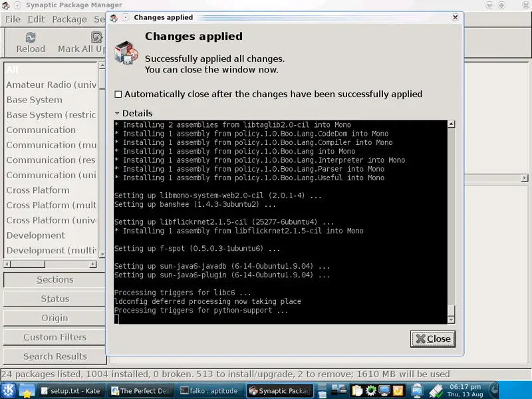Select Communication (multiverse) section
Viewport: 532px width, 399px height.
(x=51, y=145)
